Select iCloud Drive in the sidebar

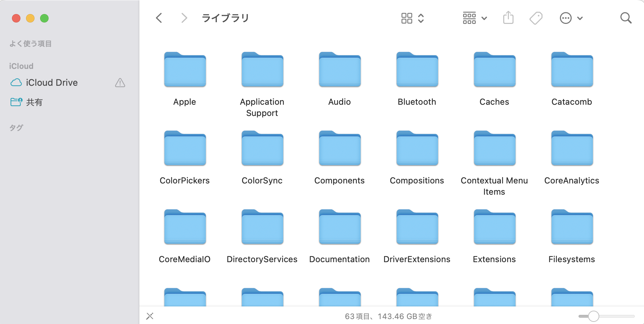(52, 83)
